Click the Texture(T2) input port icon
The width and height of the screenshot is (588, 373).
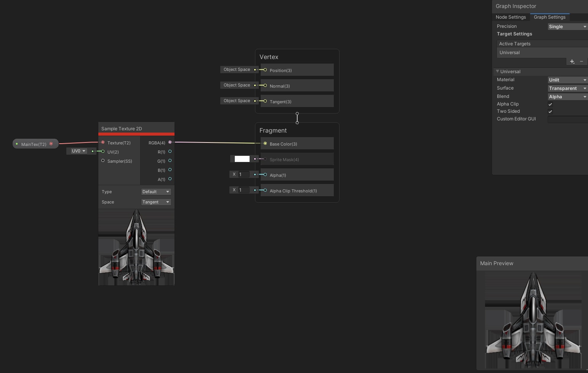click(x=103, y=142)
